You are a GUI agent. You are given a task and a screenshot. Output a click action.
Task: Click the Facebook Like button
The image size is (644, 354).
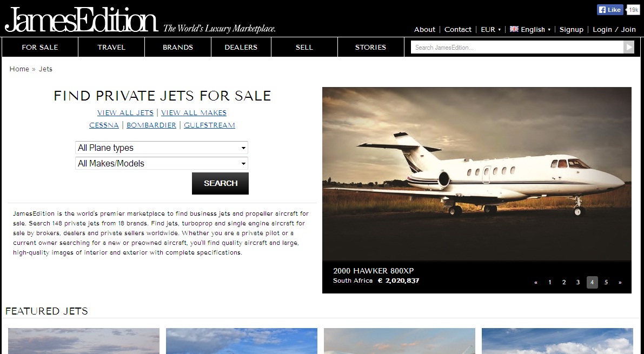click(610, 10)
